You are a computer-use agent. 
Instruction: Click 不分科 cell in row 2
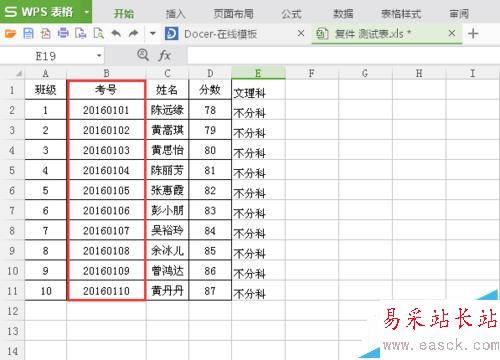coord(258,111)
